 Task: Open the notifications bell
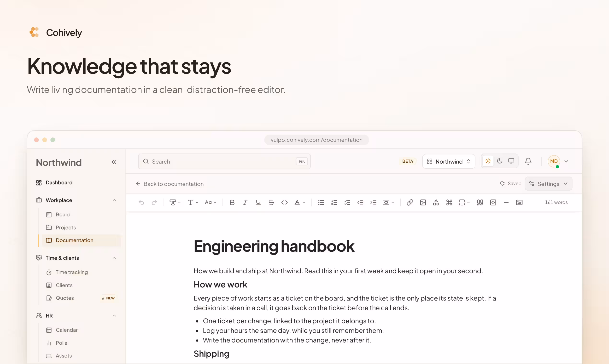(x=528, y=161)
